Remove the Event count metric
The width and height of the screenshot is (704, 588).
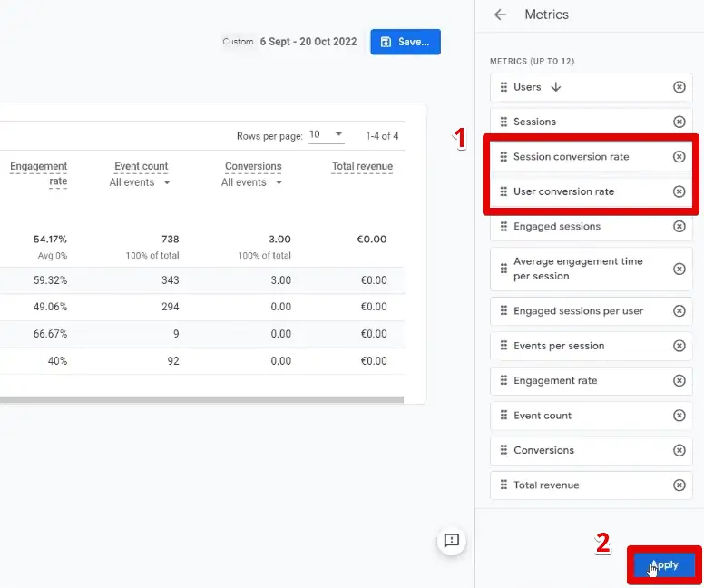pyautogui.click(x=680, y=415)
